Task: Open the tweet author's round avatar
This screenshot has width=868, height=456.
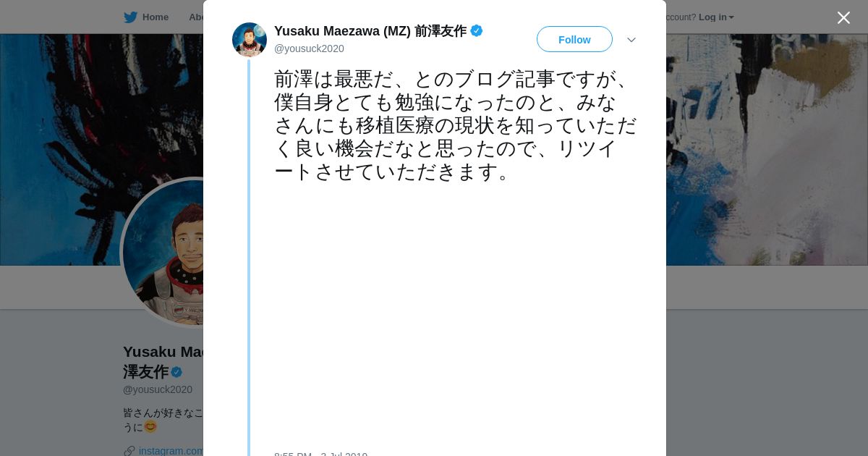Action: [250, 40]
